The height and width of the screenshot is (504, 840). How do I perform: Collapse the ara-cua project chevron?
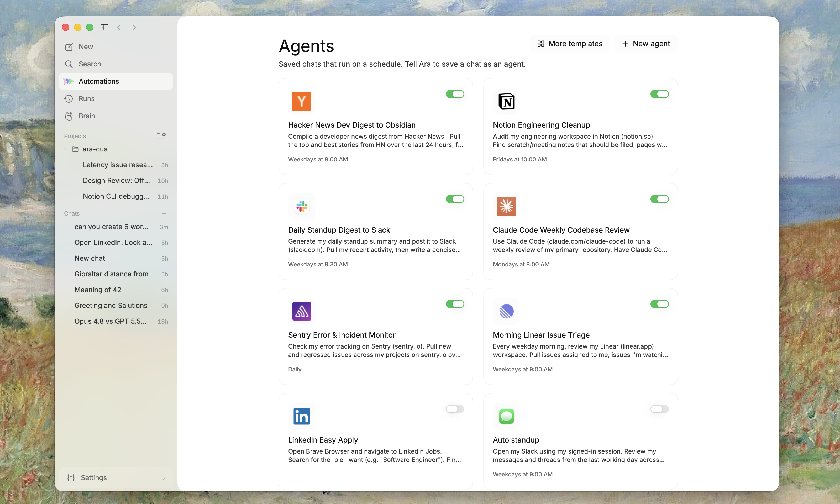[66, 149]
